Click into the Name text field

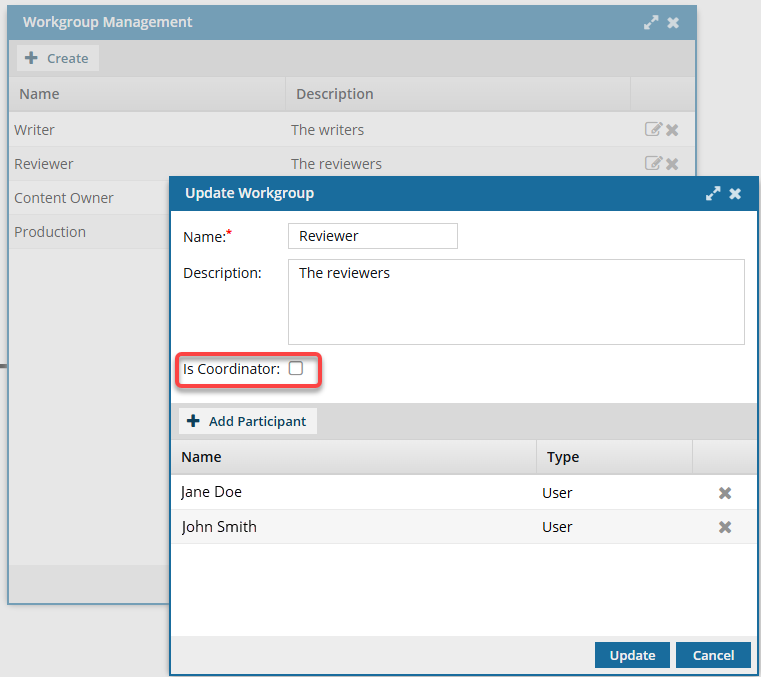pyautogui.click(x=372, y=236)
